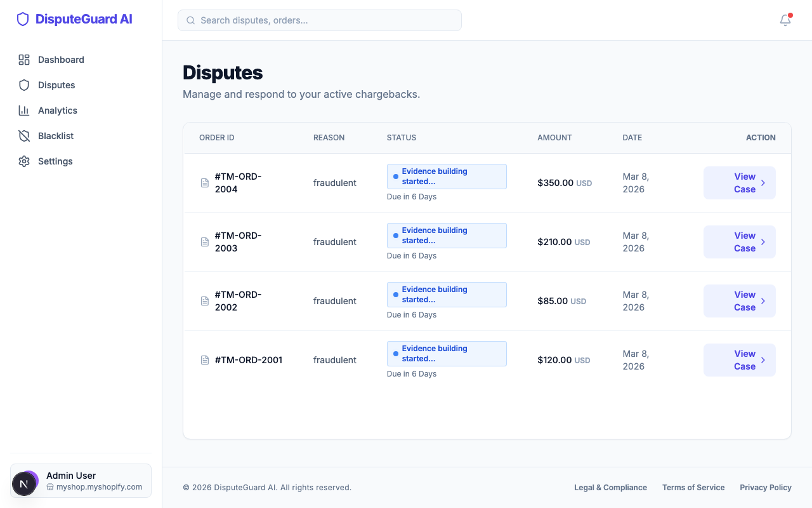Open the Blacklist icon in sidebar

pos(23,136)
